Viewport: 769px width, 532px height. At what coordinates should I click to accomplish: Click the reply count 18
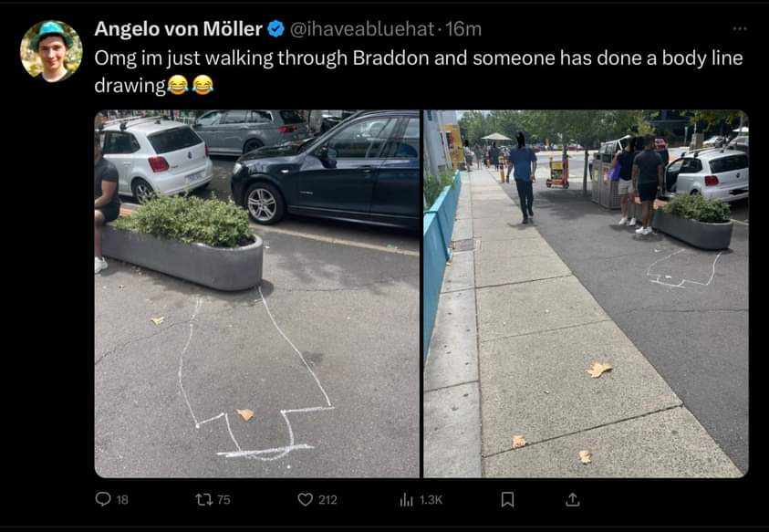[122, 499]
